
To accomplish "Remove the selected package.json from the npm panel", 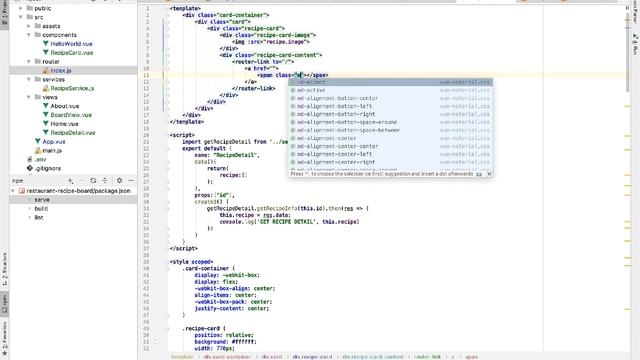I will click(x=82, y=180).
